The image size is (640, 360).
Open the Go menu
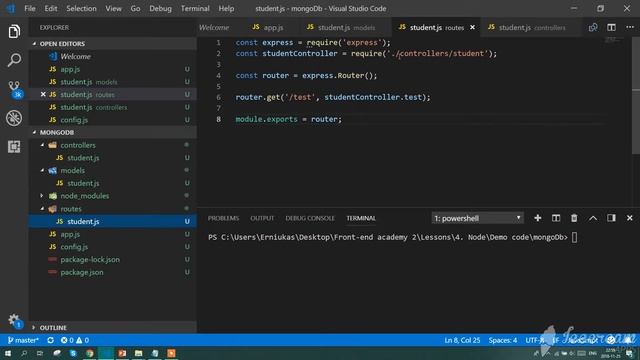(135, 8)
